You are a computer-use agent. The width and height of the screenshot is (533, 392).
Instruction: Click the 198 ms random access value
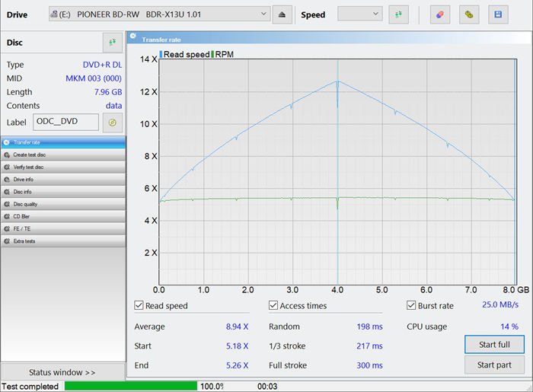click(369, 327)
